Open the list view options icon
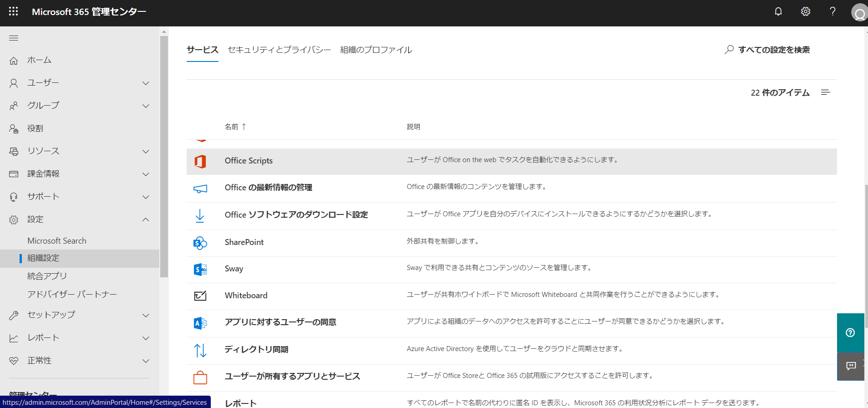 [x=826, y=92]
